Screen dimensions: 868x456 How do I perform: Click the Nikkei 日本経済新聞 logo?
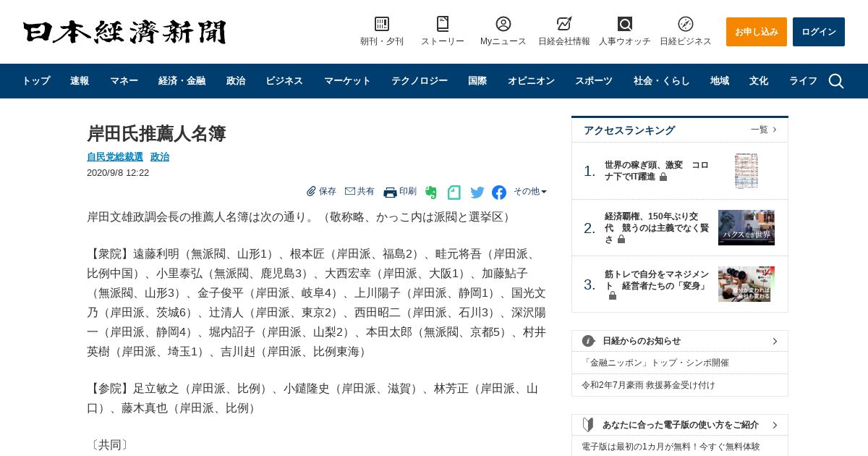click(124, 32)
